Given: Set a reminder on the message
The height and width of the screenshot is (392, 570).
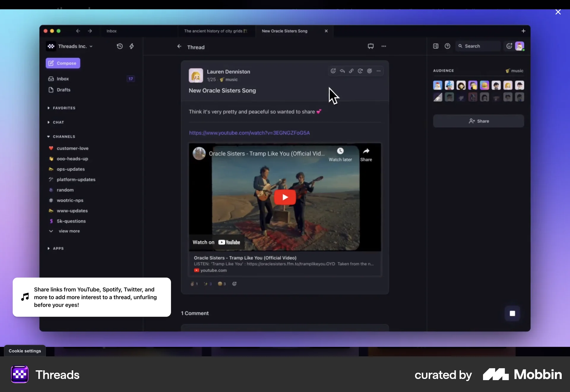Looking at the screenshot, I should (x=360, y=71).
